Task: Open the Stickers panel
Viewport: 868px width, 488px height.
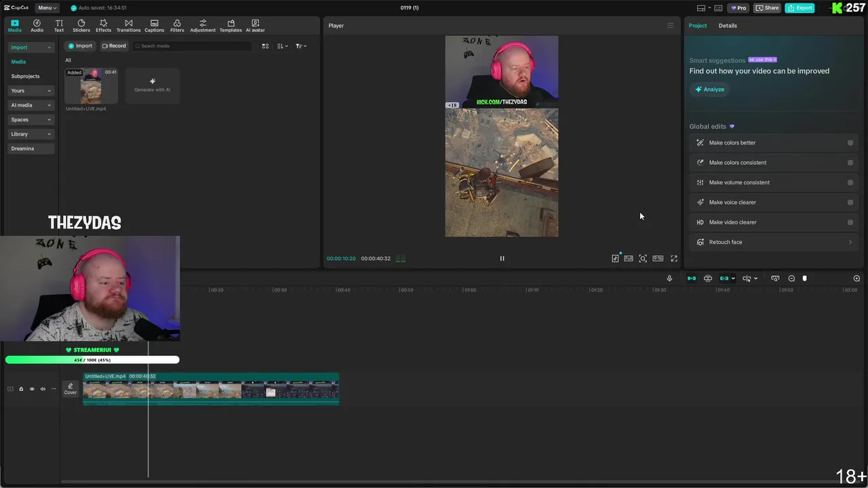Action: pos(81,26)
